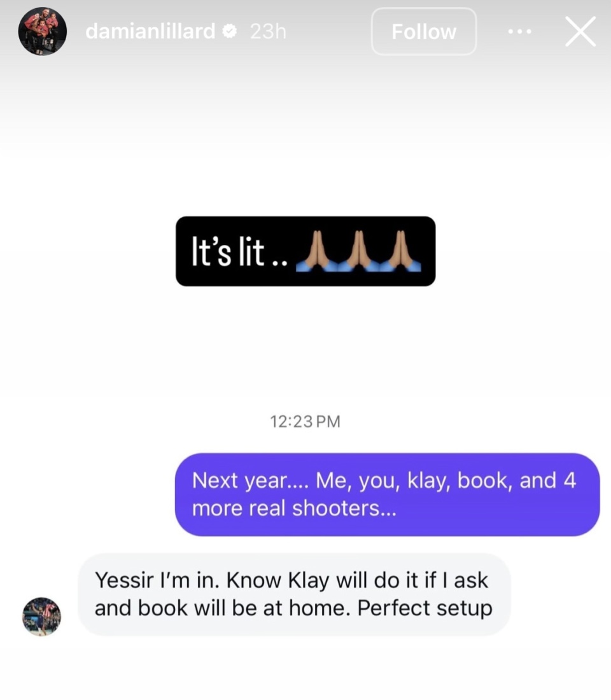The width and height of the screenshot is (611, 700).
Task: Select the "It's lit .." sticker text
Action: click(239, 252)
